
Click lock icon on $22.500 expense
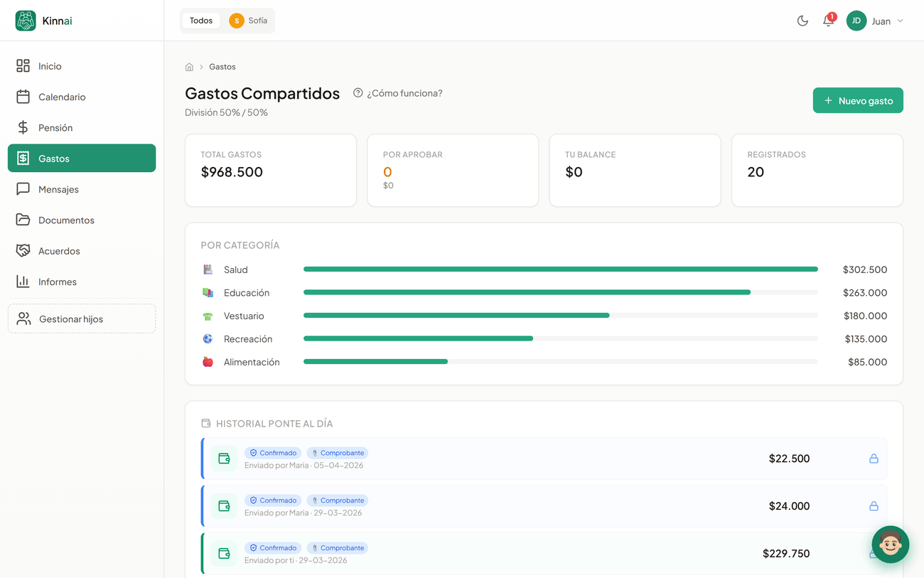pos(874,459)
